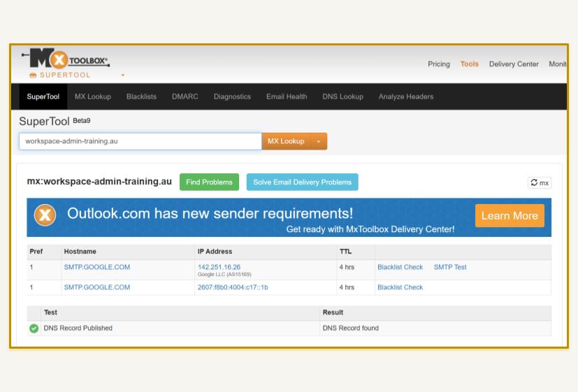Switch to the MX Lookup tab
The width and height of the screenshot is (578, 392).
(93, 96)
